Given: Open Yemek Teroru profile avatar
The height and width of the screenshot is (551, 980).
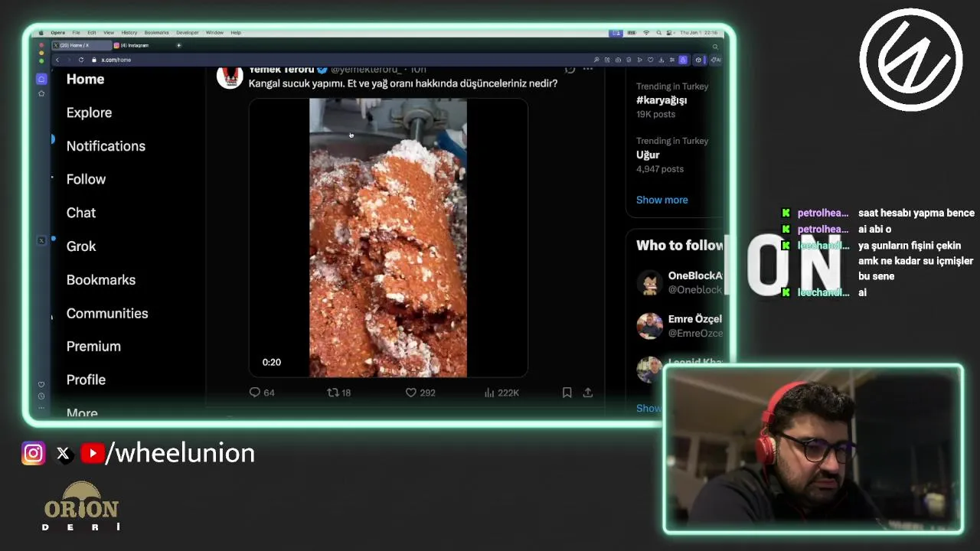Looking at the screenshot, I should pyautogui.click(x=230, y=77).
